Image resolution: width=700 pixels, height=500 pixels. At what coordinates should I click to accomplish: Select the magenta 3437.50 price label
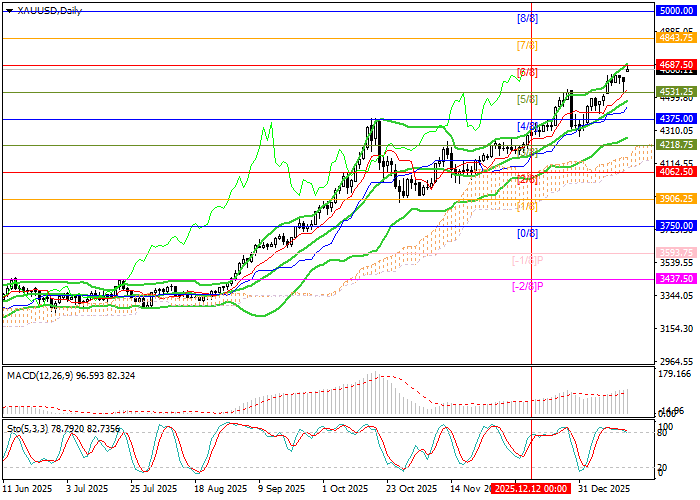pyautogui.click(x=674, y=280)
